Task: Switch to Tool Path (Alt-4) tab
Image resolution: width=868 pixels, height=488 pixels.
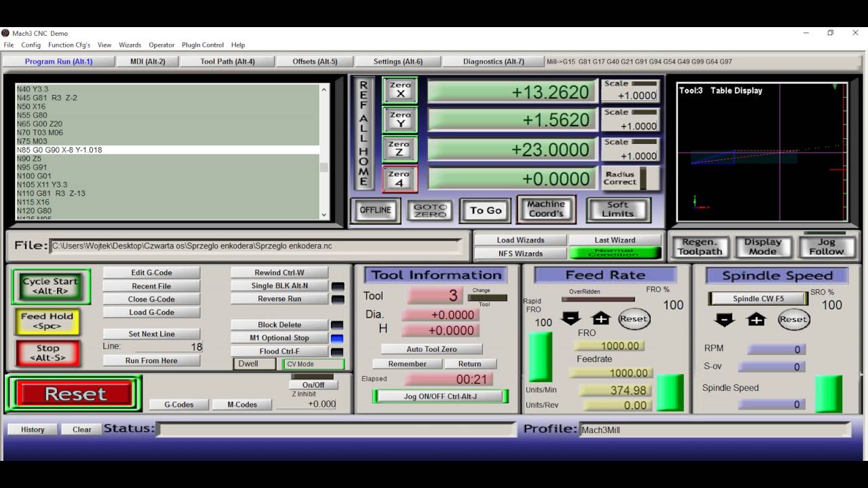Action: coord(228,62)
